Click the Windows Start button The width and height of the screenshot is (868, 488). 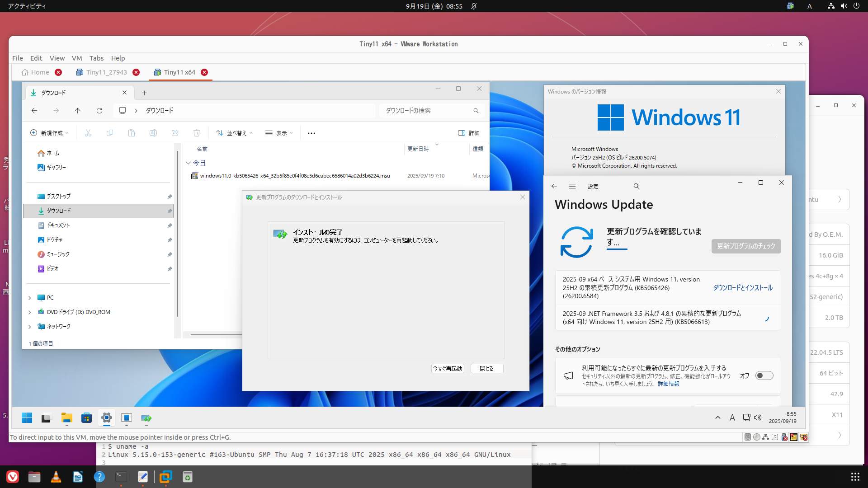coord(27,418)
